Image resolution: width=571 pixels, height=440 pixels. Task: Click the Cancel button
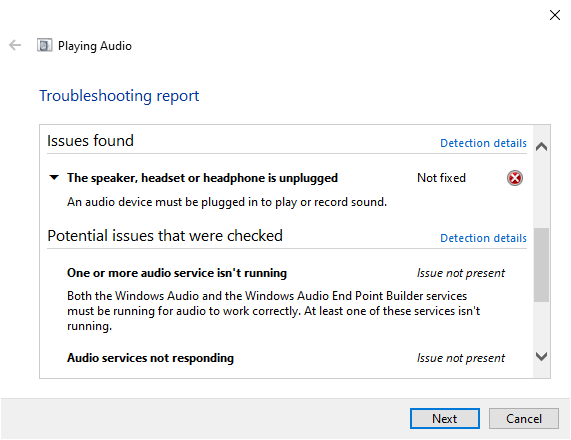(x=524, y=419)
